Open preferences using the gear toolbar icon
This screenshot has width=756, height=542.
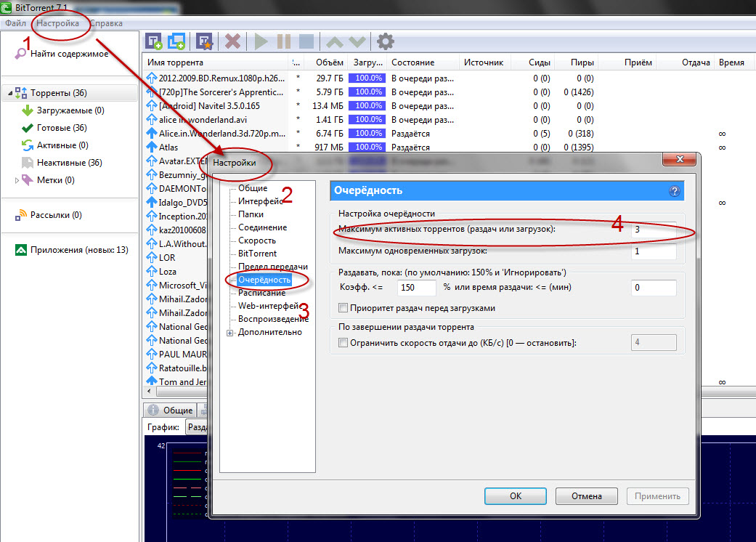[x=385, y=41]
